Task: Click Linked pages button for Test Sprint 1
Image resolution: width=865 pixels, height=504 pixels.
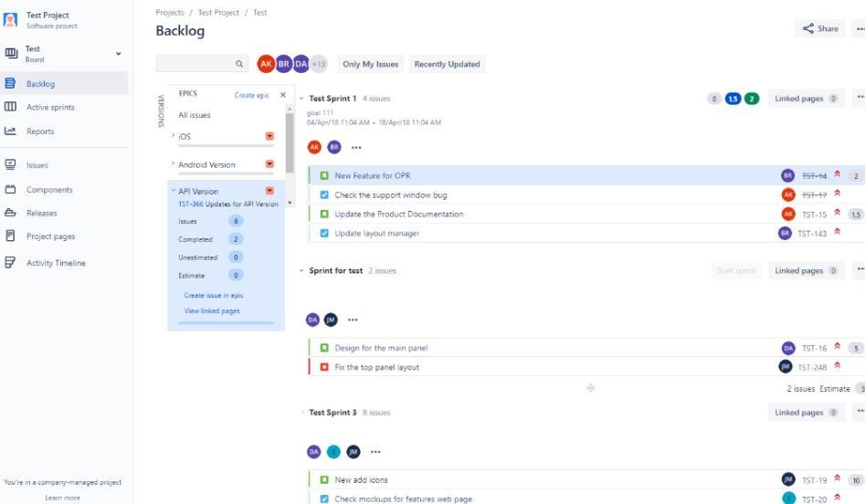Action: 806,99
